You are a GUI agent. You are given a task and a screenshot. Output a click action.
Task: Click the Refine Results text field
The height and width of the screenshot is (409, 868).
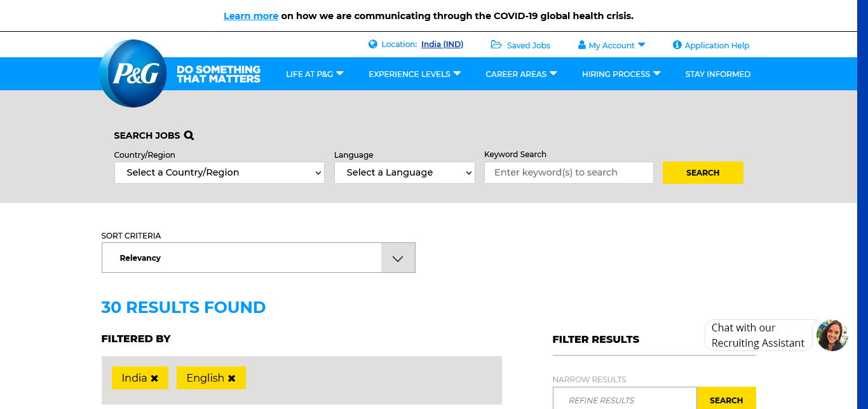coord(625,400)
